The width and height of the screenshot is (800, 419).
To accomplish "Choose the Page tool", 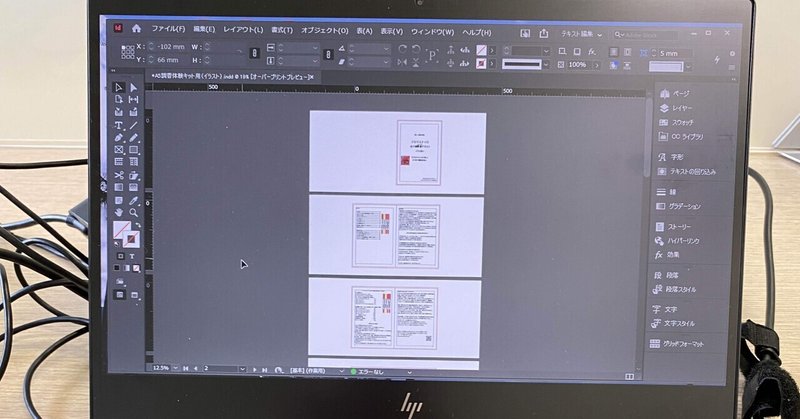I will [118, 100].
